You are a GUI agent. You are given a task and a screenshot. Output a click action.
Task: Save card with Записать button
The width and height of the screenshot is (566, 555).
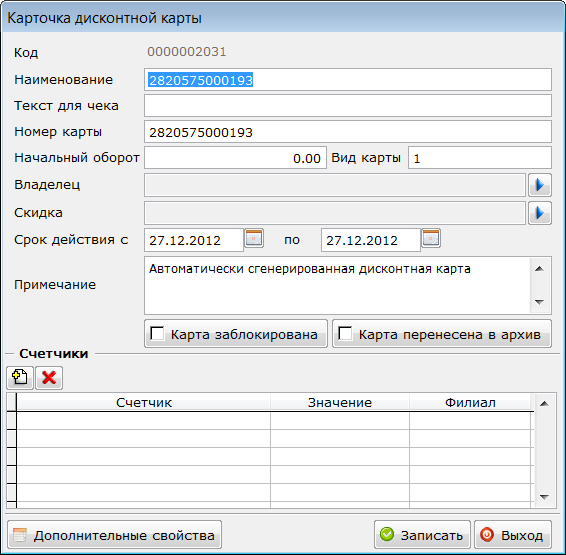pos(422,535)
